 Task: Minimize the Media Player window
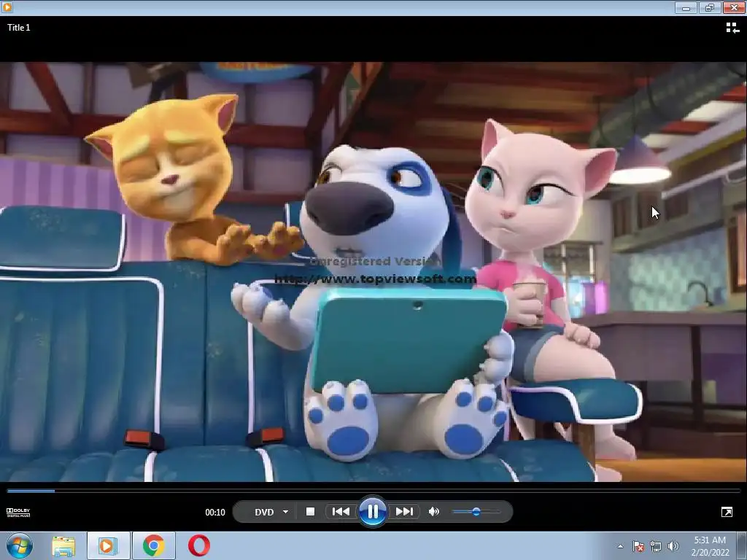coord(686,7)
